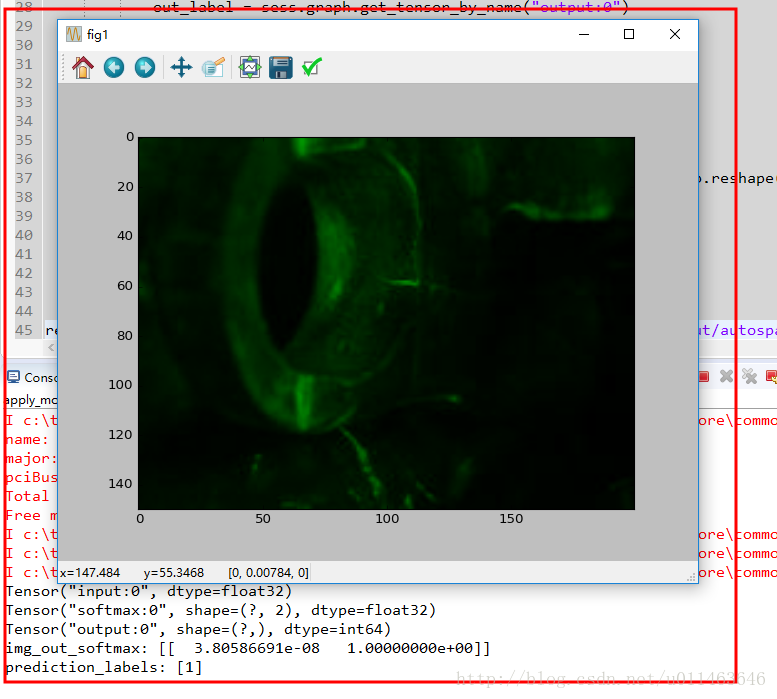Click the pixel value [0, 0.00784, 0] readout
Screen dimensions: 777x699
click(268, 573)
